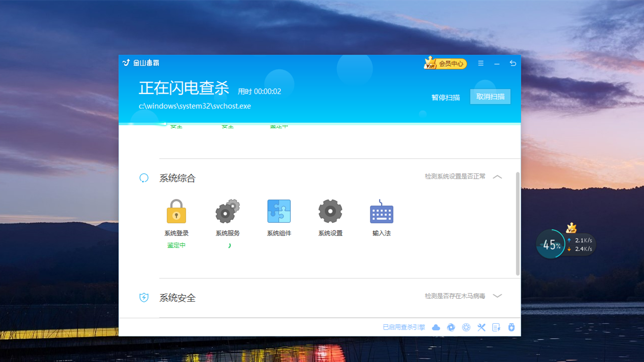Click the 系统登录 padlock icon

(x=176, y=211)
